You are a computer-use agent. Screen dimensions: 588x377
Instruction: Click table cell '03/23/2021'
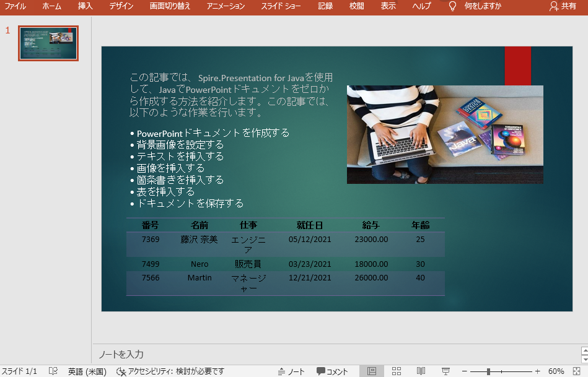tap(310, 264)
